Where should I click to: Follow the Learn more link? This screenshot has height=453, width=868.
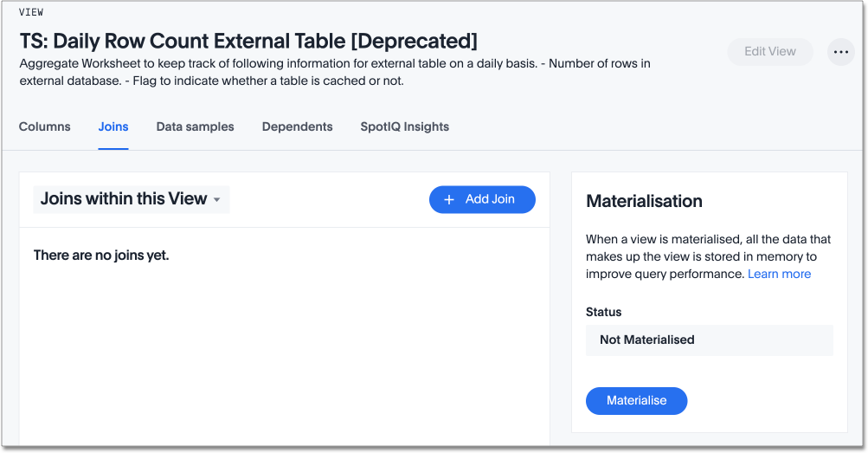click(x=779, y=274)
